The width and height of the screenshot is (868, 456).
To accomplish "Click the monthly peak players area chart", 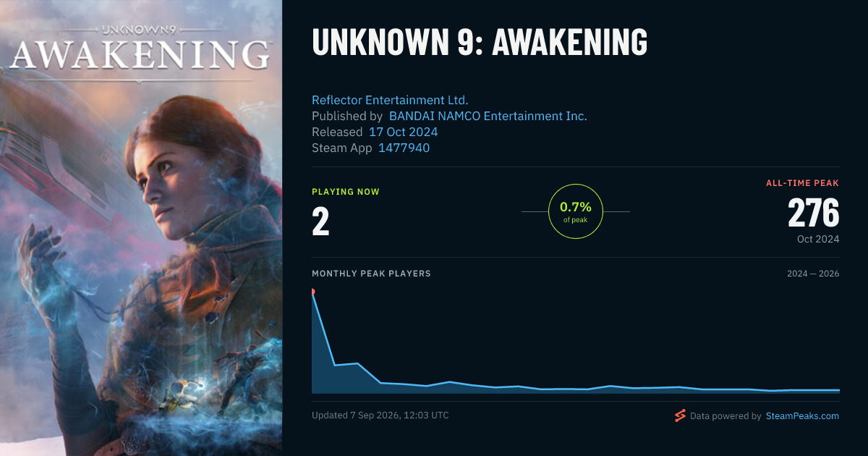I will pos(576,342).
